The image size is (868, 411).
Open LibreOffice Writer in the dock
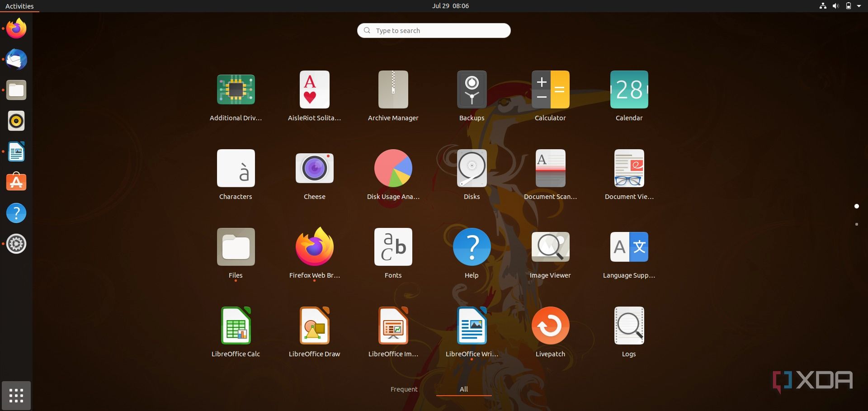click(16, 151)
